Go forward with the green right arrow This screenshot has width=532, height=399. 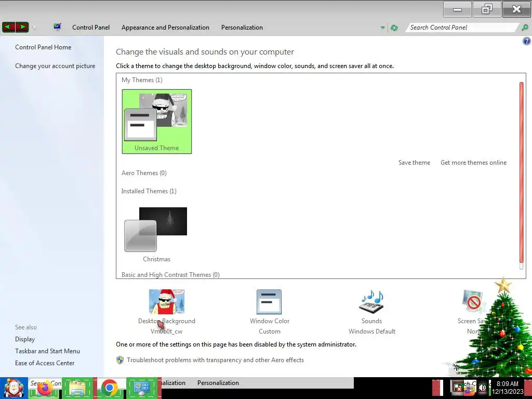(22, 27)
